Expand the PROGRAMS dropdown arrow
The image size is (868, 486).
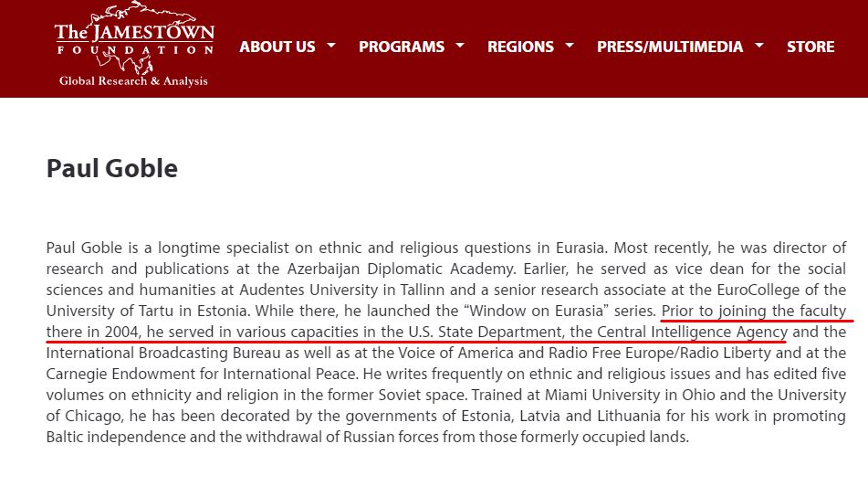coord(460,46)
